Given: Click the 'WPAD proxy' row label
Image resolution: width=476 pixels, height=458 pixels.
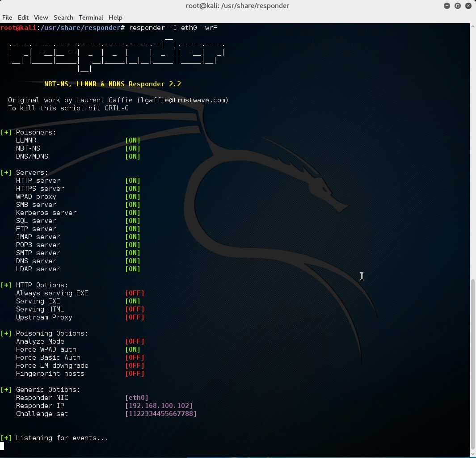Looking at the screenshot, I should (x=36, y=197).
